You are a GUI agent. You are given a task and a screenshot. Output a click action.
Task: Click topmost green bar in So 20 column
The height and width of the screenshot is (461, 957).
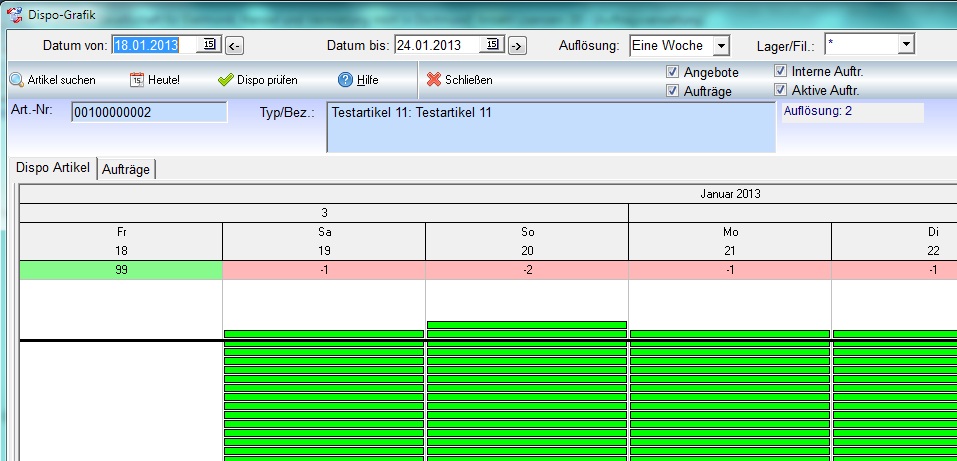click(527, 325)
